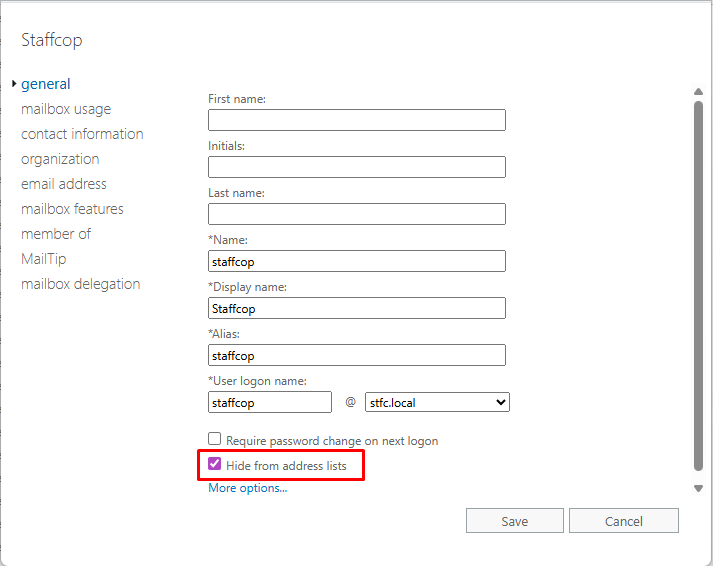Open the MailTip section
713x566 pixels.
(x=44, y=259)
